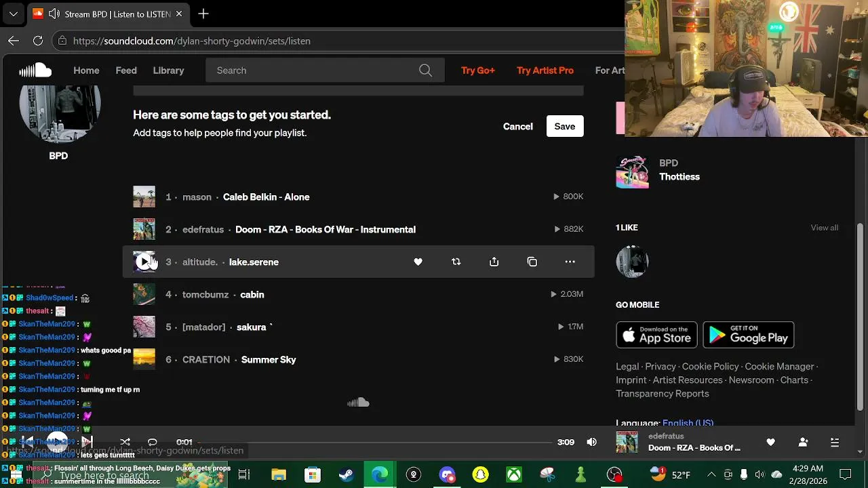Viewport: 868px width, 488px height.
Task: Skip to next track in player
Action: point(87,442)
